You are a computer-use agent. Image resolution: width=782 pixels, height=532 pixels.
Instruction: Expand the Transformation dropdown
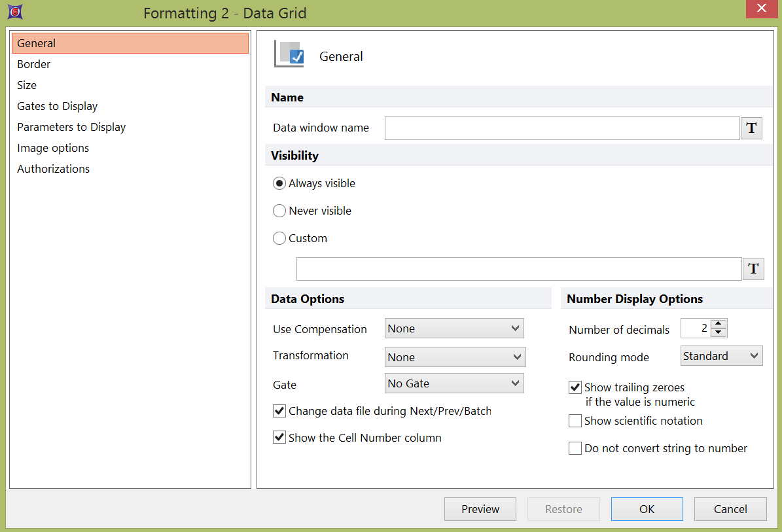click(x=455, y=357)
